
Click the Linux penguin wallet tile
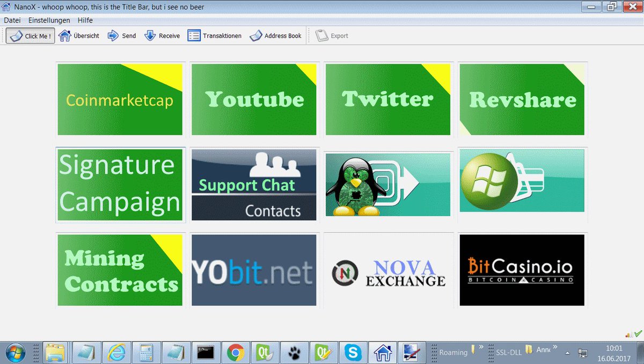pos(388,185)
